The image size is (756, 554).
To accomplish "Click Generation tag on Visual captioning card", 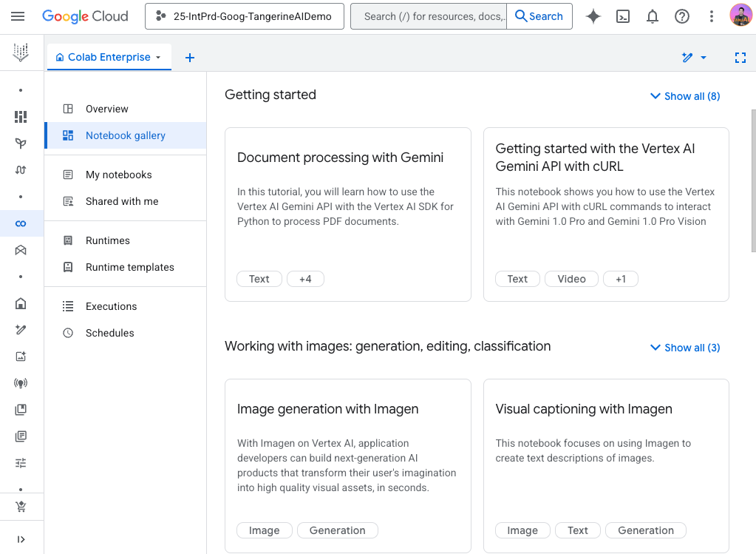I will coord(646,530).
